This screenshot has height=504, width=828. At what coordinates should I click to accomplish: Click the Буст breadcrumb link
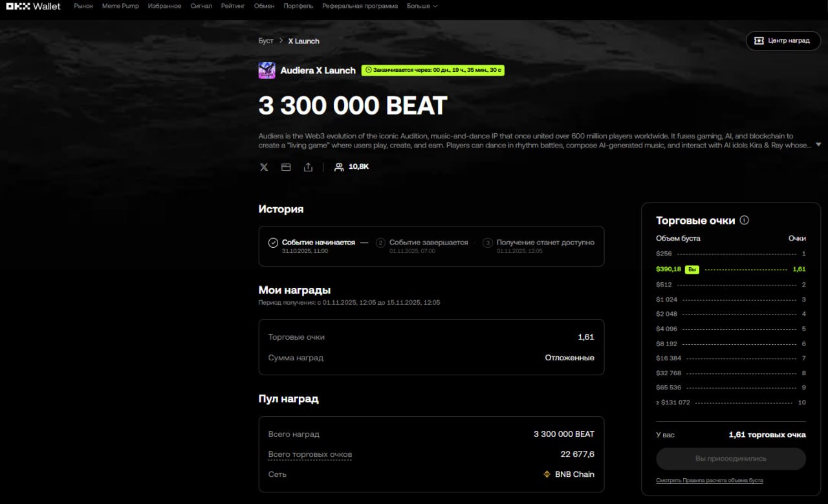[x=266, y=41]
